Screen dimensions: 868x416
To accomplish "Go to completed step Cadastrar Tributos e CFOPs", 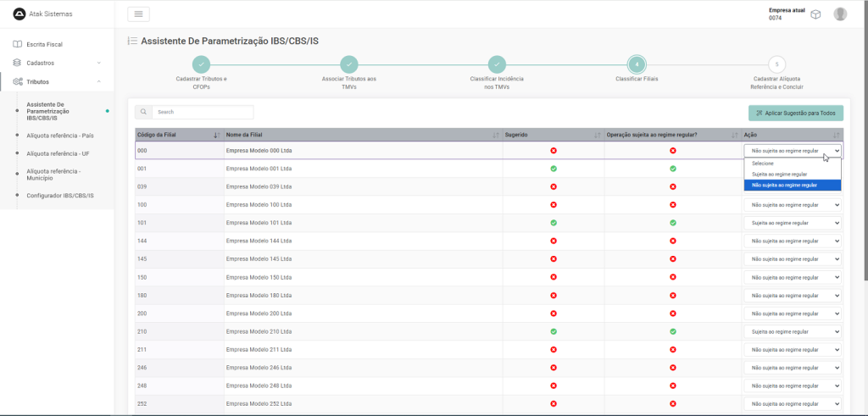I will 201,64.
